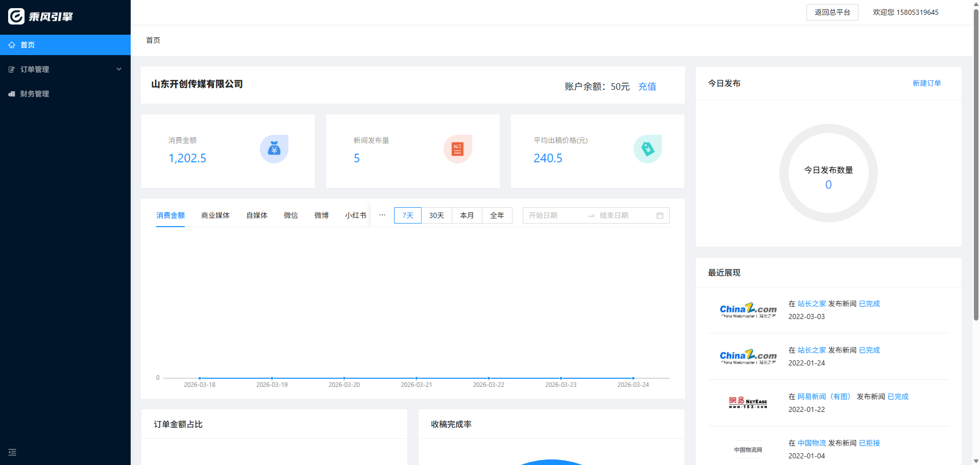The height and width of the screenshot is (465, 980).
Task: Select the 7天 time range option
Action: click(407, 215)
